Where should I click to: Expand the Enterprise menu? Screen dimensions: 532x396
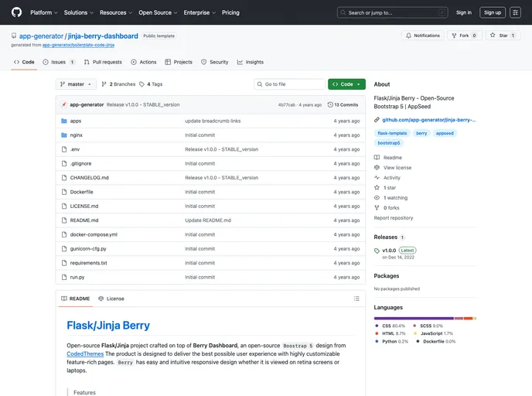[199, 12]
